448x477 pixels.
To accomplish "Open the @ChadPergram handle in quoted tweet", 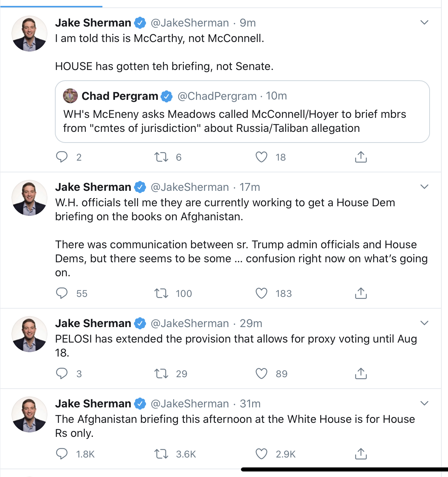I will 217,96.
